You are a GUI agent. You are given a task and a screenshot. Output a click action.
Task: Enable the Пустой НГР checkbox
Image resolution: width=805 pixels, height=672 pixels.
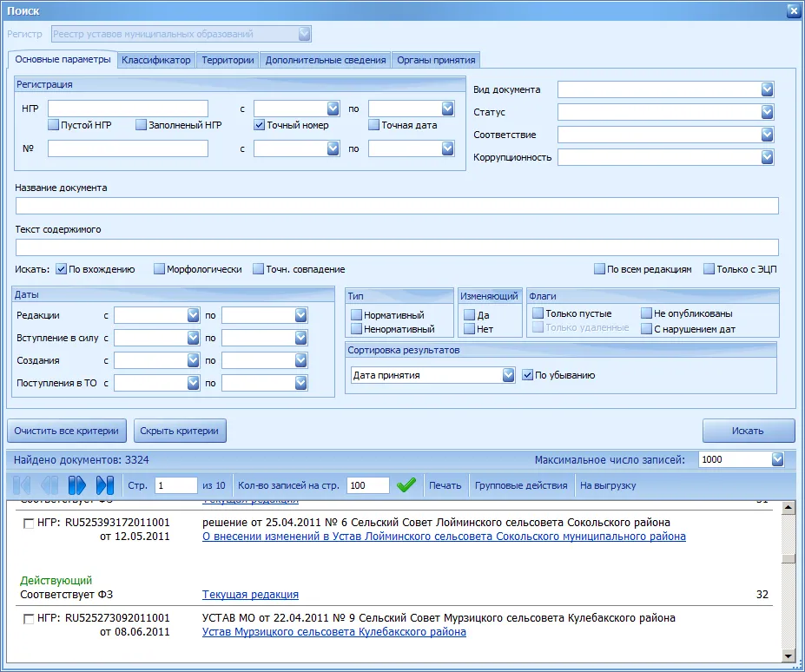[53, 125]
